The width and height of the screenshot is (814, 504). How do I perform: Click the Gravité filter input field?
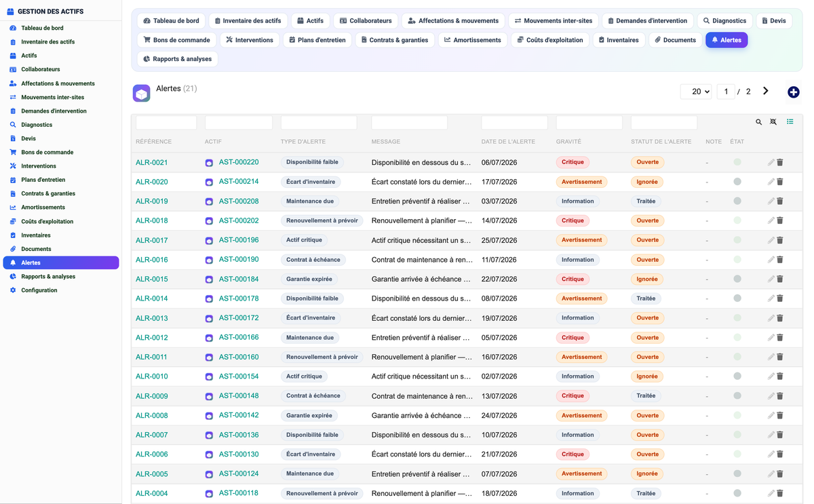[589, 123]
